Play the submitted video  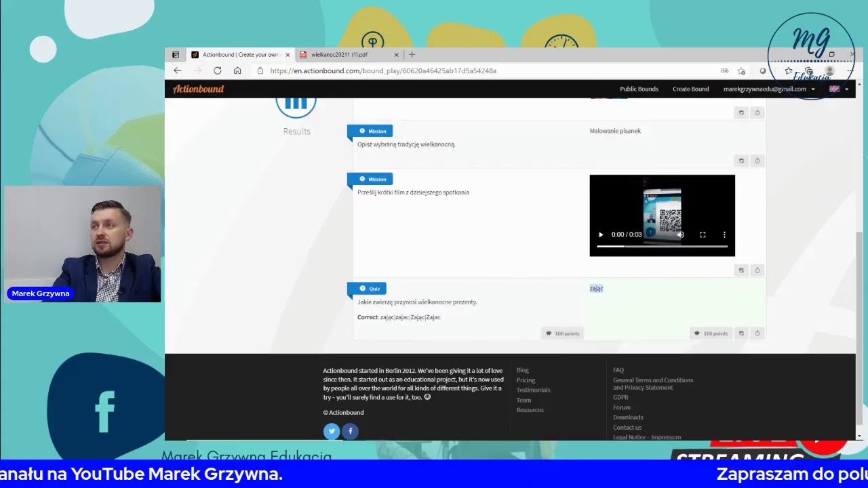(600, 235)
